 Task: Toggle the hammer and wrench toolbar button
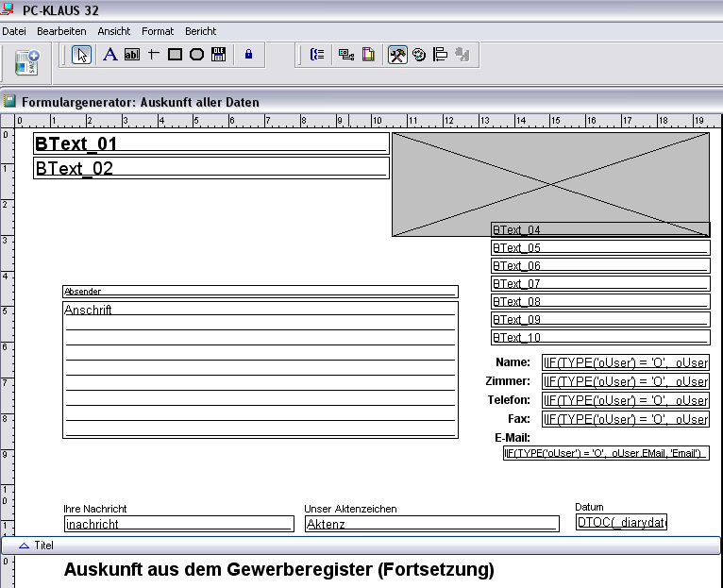[397, 55]
